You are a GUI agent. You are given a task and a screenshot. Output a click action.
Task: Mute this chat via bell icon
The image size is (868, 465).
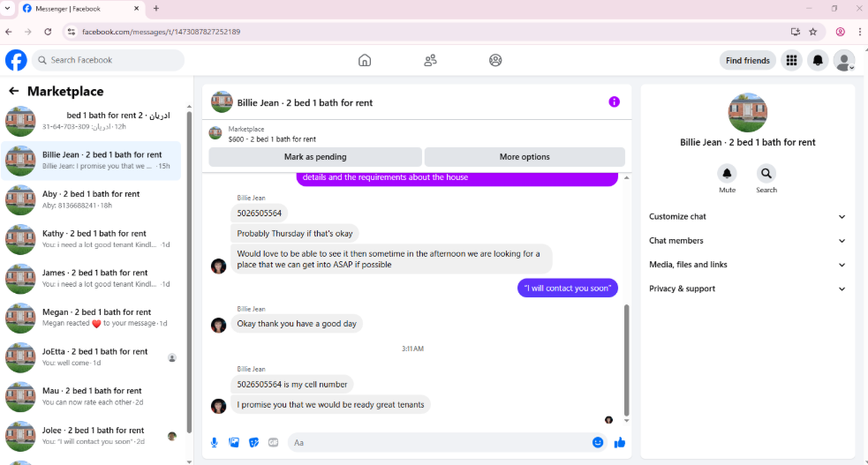[x=727, y=174]
